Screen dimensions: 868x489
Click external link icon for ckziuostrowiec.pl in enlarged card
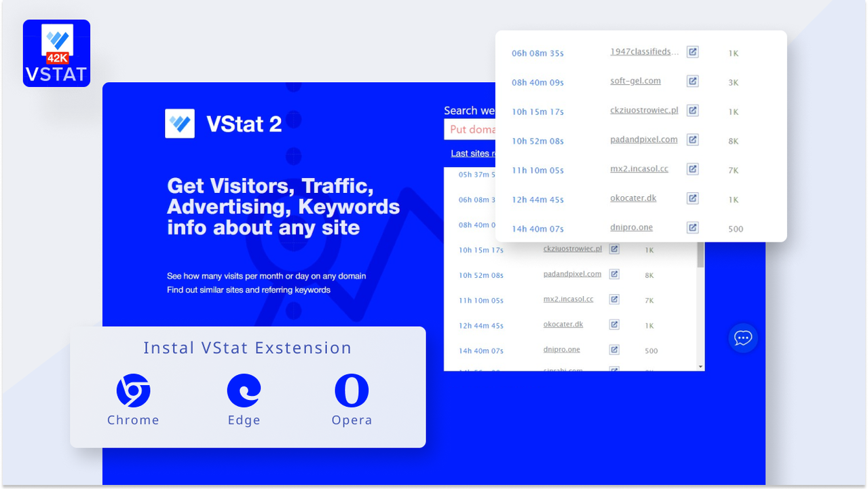[x=692, y=110]
